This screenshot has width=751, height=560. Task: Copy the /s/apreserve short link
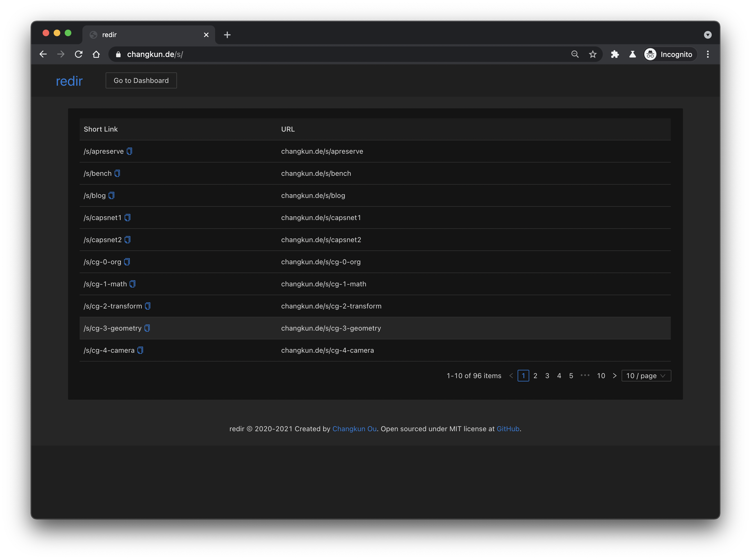(x=129, y=151)
